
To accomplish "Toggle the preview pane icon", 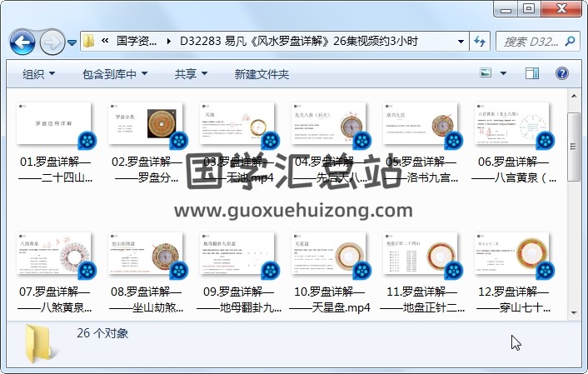I will point(531,73).
